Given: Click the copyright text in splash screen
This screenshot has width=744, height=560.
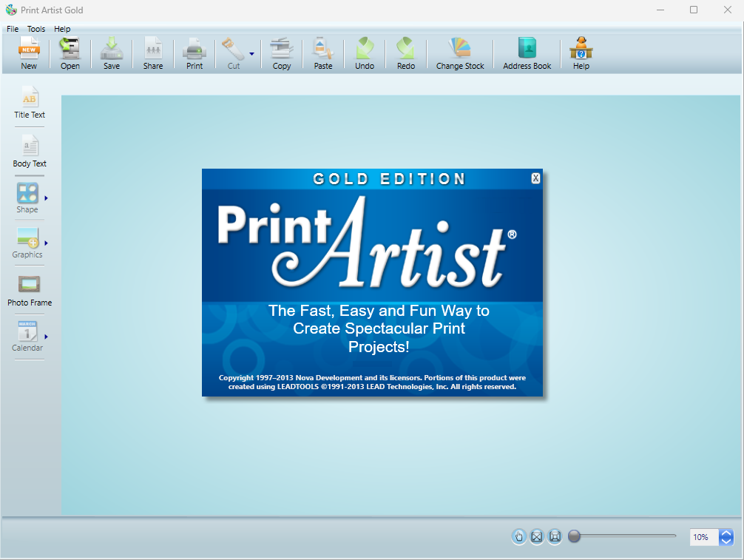Looking at the screenshot, I should pyautogui.click(x=372, y=382).
